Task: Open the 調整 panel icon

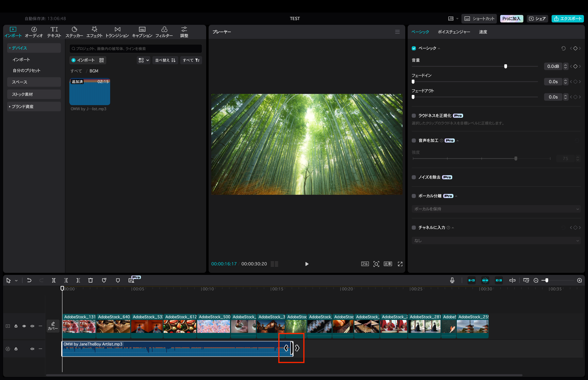Action: [184, 32]
